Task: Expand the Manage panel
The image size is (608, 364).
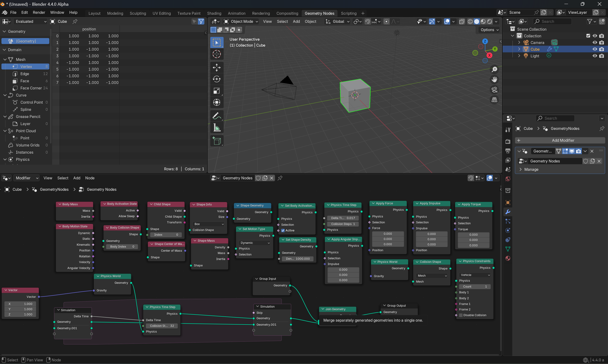Action: pyautogui.click(x=531, y=169)
